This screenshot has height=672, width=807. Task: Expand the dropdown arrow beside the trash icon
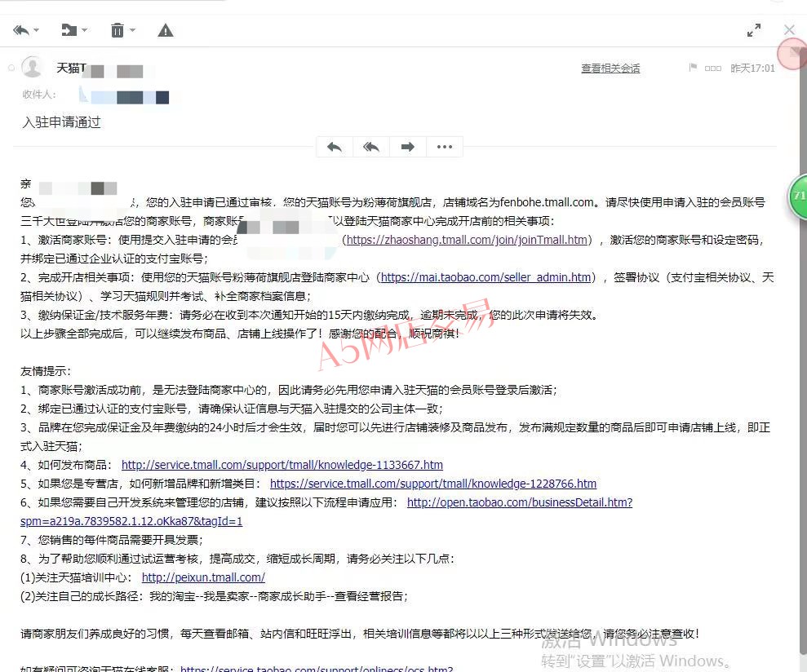pyautogui.click(x=133, y=30)
